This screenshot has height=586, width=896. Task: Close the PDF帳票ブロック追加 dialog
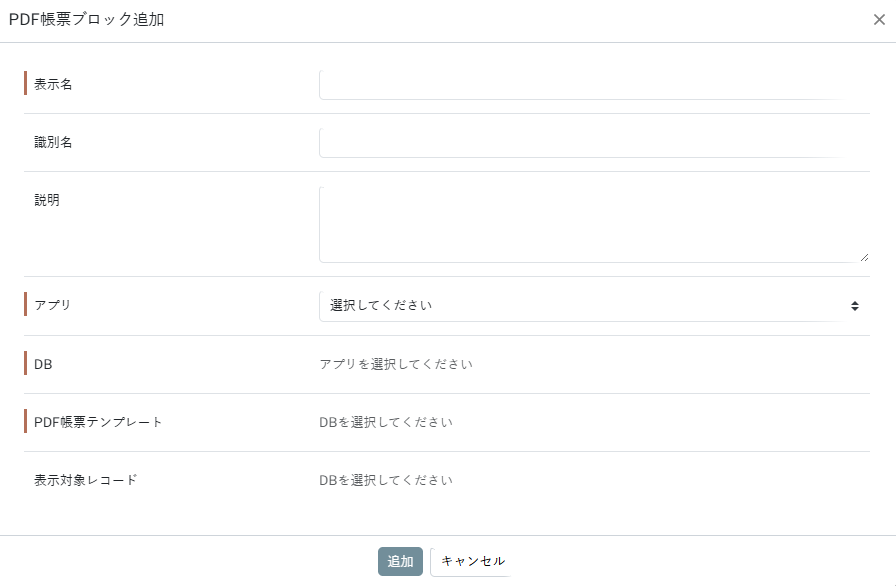pyautogui.click(x=879, y=20)
